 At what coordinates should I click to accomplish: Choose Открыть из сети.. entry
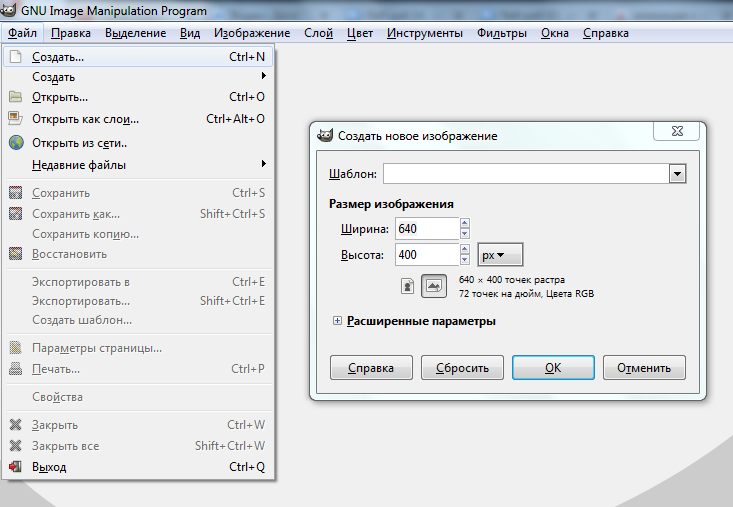point(138,143)
